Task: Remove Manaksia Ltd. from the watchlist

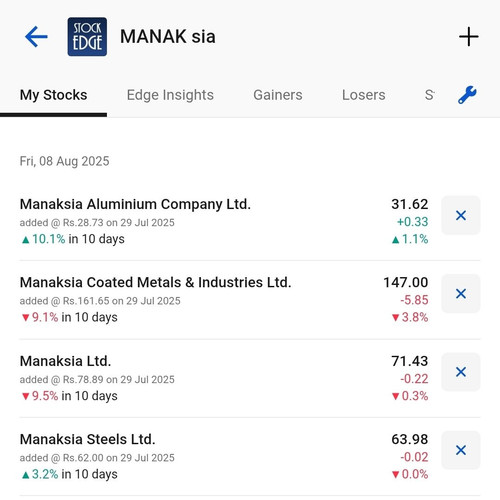Action: [x=461, y=372]
